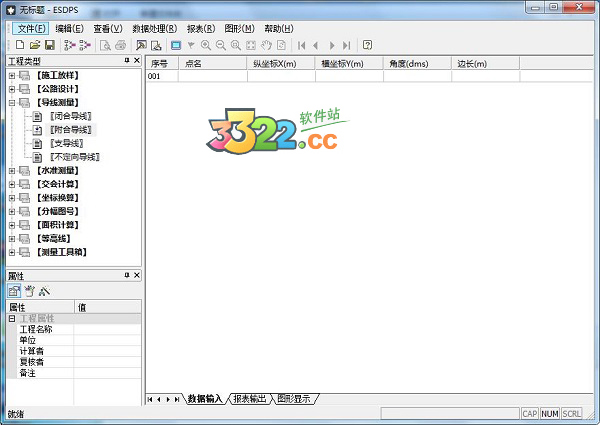
Task: Open a file with the folder icon
Action: (35, 45)
